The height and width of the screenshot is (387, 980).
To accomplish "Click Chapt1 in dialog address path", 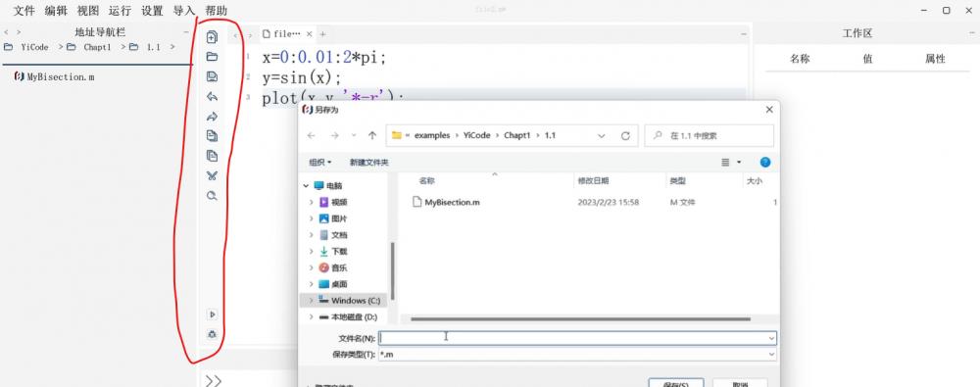I will click(x=518, y=135).
